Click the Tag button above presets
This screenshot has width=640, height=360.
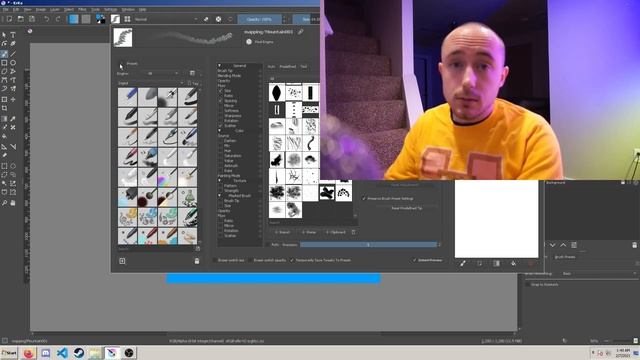193,83
